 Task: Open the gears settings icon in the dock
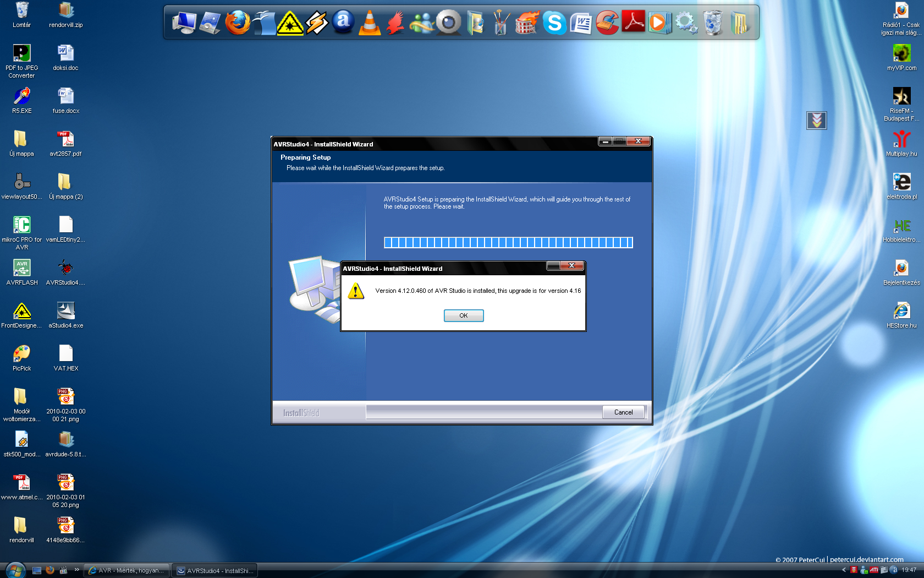(x=686, y=23)
